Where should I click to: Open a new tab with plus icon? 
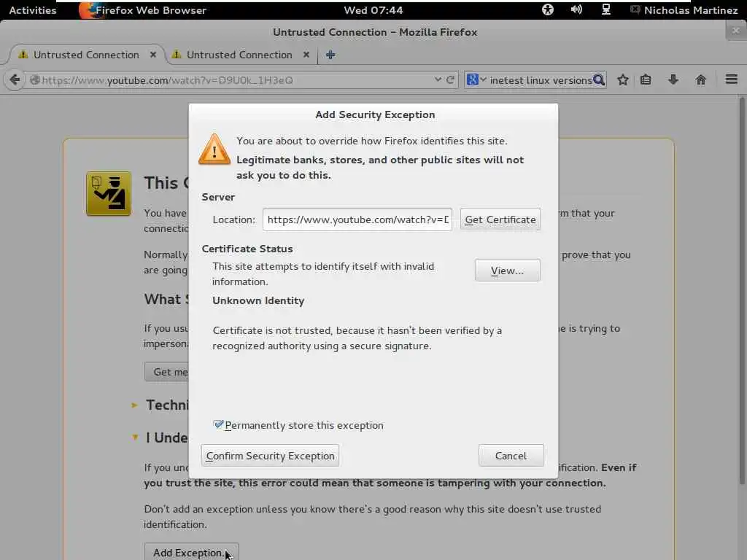coord(330,55)
